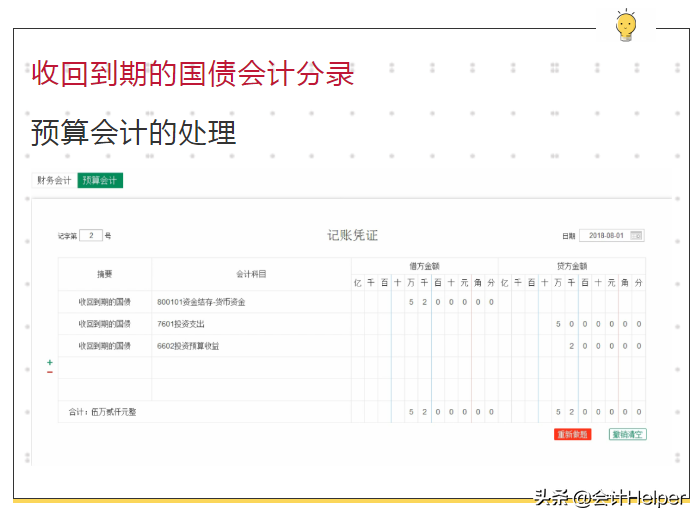Click the red 重新做题 button
Screen dimensions: 700x521
(x=572, y=434)
